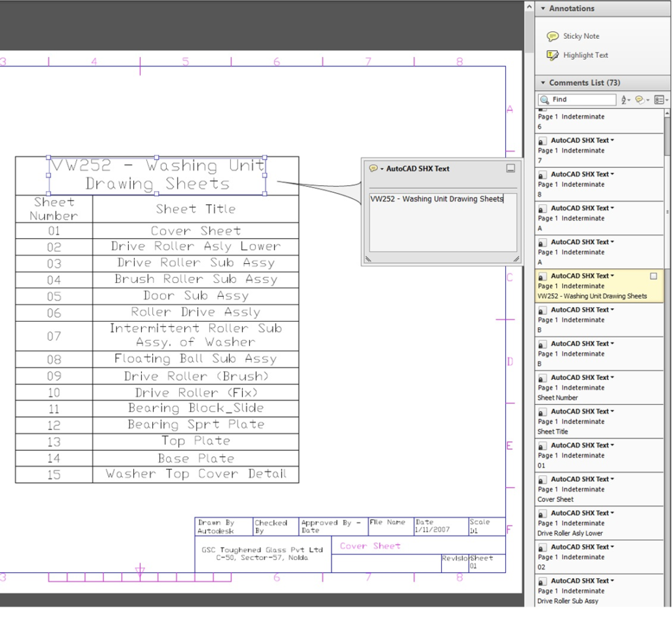Image resolution: width=672 pixels, height=617 pixels.
Task: Check the checkbox on the VW252 comment entry
Action: (x=654, y=276)
